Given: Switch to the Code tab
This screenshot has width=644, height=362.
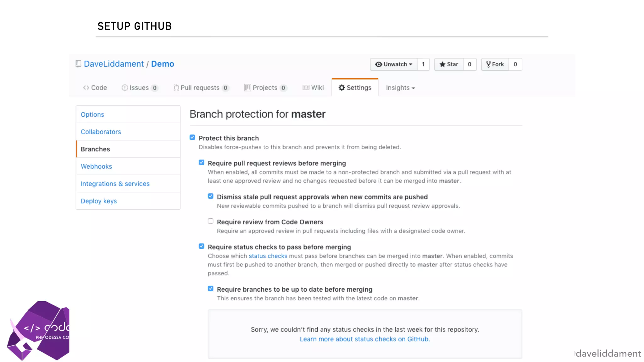Looking at the screenshot, I should pos(95,88).
